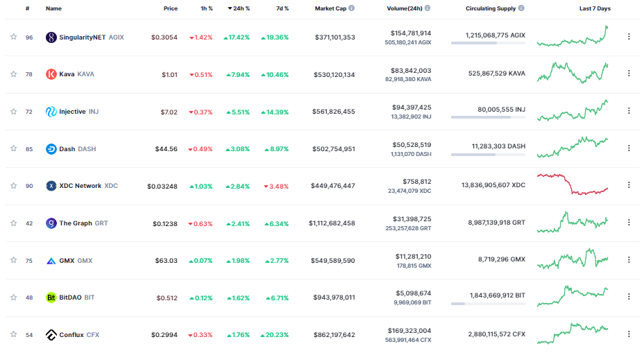The height and width of the screenshot is (353, 644).
Task: Toggle the watchlist star for GMX
Action: coord(14,260)
